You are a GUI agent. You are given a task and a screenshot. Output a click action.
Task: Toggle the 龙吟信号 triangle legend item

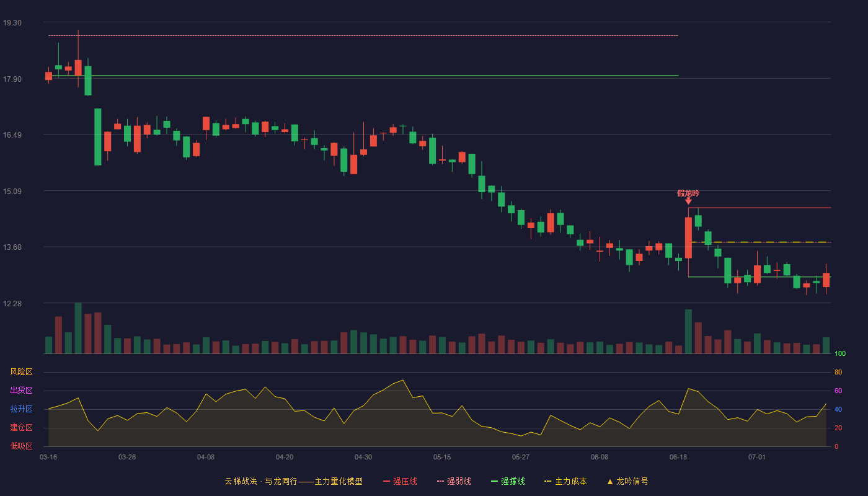pos(627,481)
